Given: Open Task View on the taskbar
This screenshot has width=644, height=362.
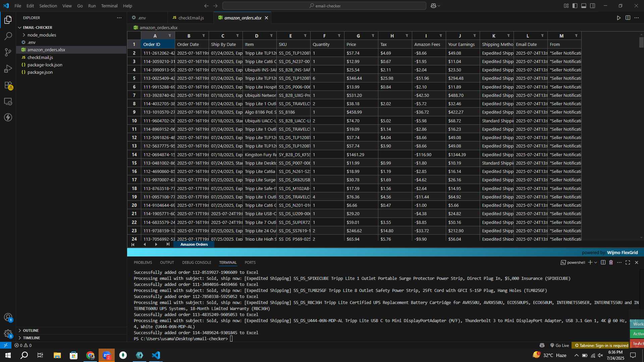Looking at the screenshot, I should click(x=40, y=355).
